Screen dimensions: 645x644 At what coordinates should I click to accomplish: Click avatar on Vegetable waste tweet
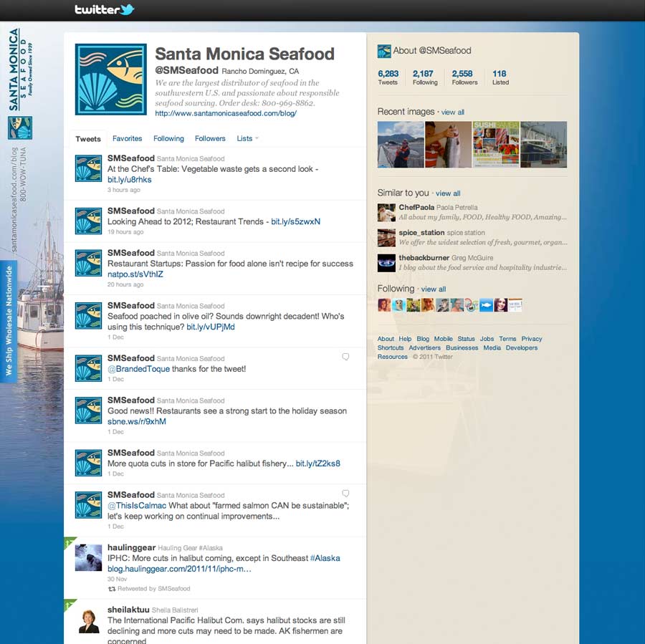(x=88, y=168)
